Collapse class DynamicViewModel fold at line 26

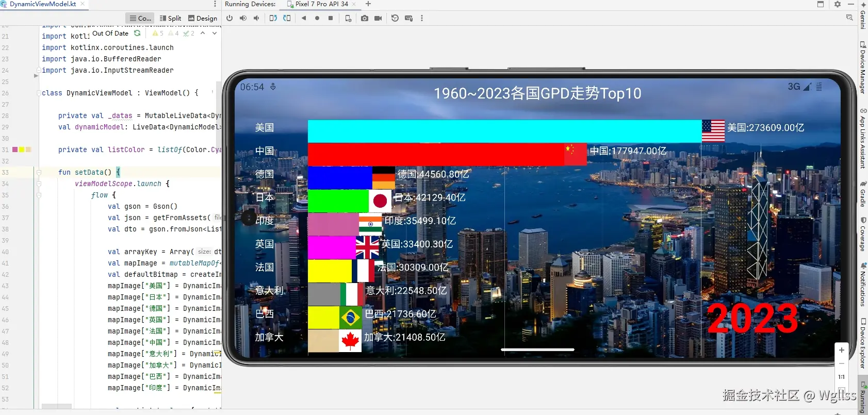(38, 93)
